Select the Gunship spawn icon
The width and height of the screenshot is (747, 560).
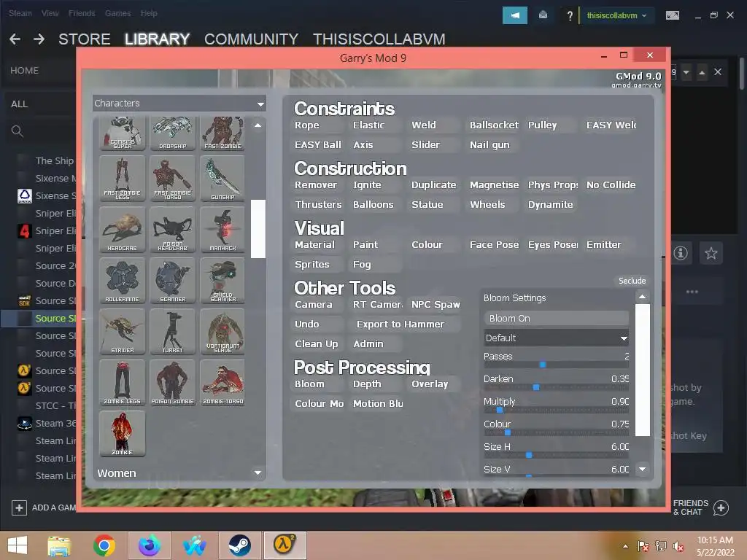click(222, 179)
